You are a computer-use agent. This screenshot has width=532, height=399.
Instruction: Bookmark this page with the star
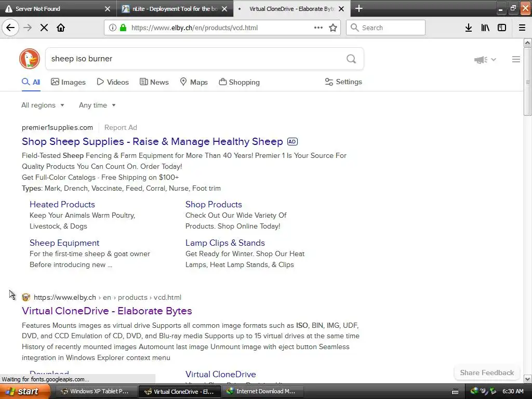[x=333, y=28]
